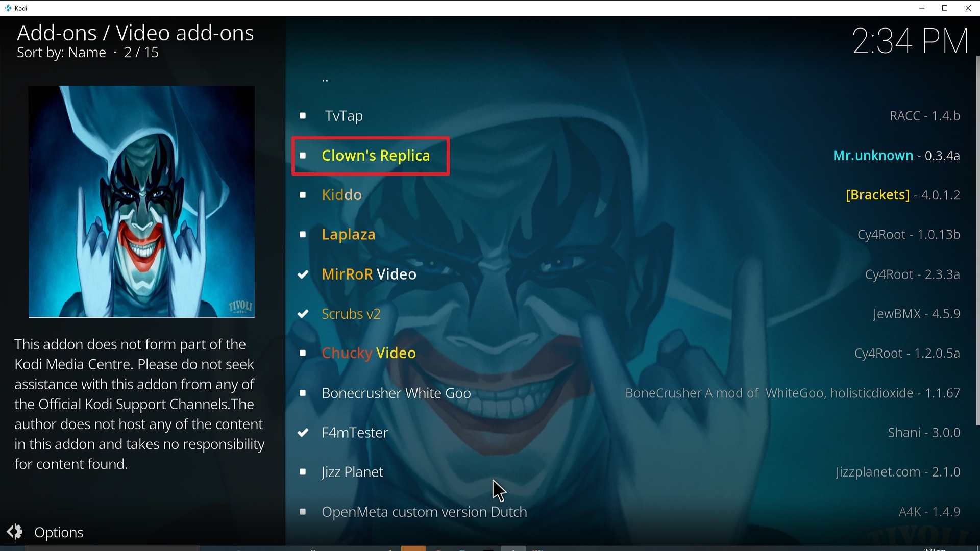Viewport: 980px width, 551px height.
Task: Maximize the Kodi window
Action: [945, 8]
